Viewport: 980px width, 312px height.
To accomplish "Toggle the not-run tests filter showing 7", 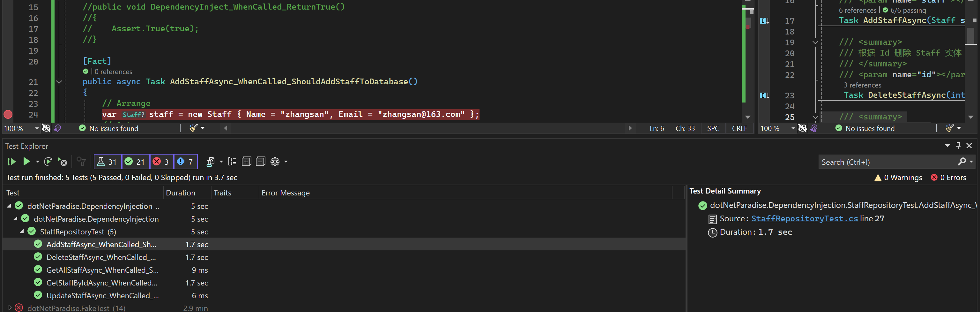I will click(186, 162).
